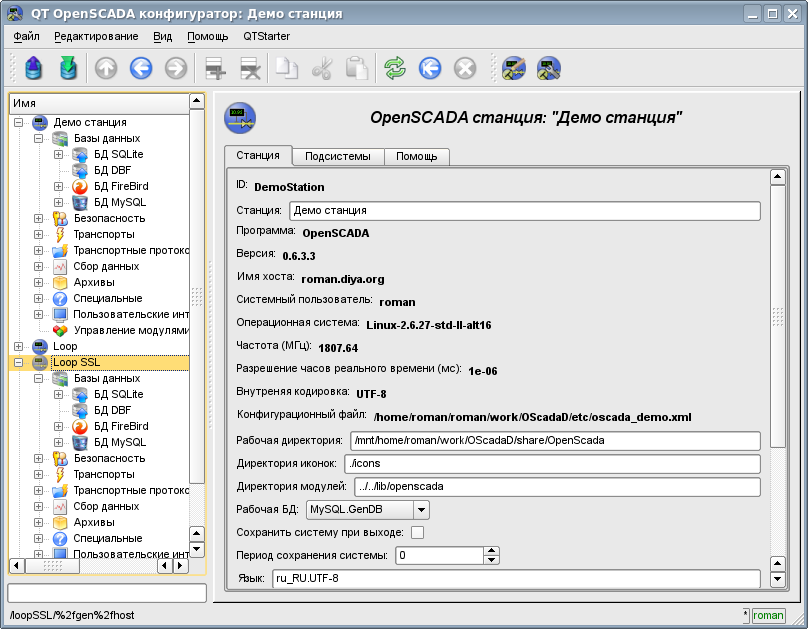Collapse the Демо станция root node

(19, 123)
